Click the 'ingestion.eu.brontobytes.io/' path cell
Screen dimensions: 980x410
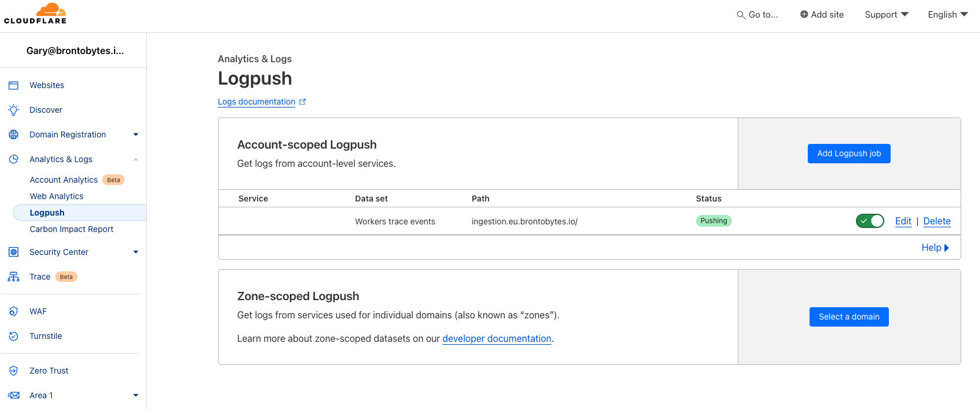point(524,221)
